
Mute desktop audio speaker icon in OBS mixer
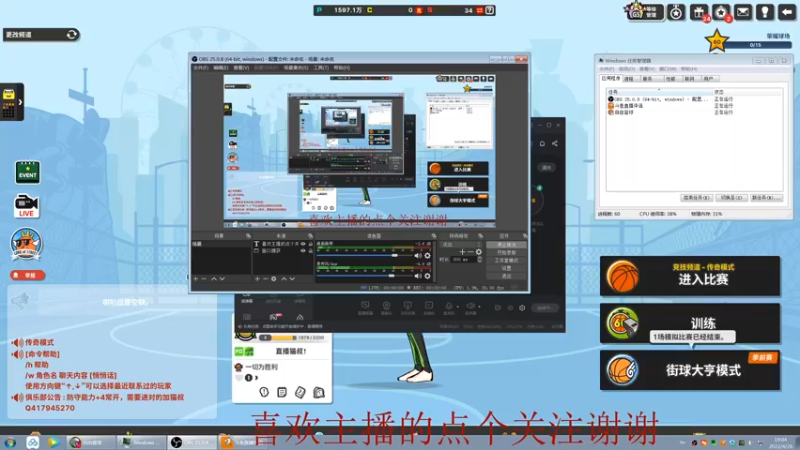(x=418, y=256)
